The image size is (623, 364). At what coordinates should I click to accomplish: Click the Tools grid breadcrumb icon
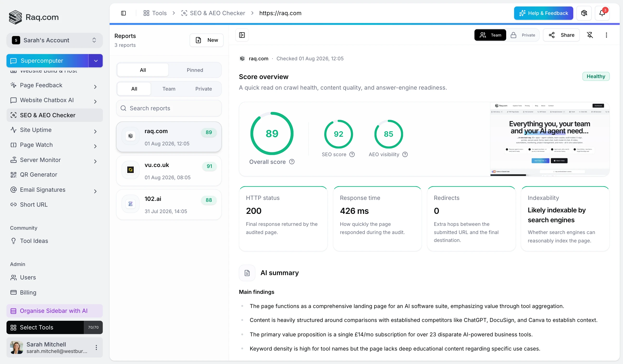146,13
